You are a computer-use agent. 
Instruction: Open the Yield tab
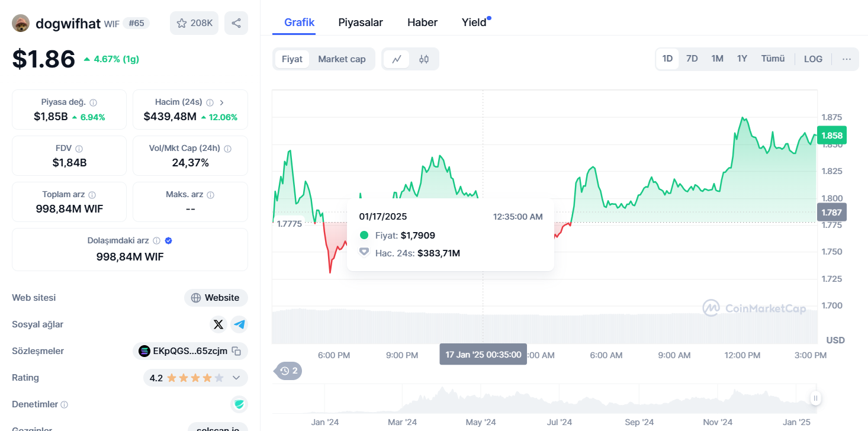[x=474, y=22]
